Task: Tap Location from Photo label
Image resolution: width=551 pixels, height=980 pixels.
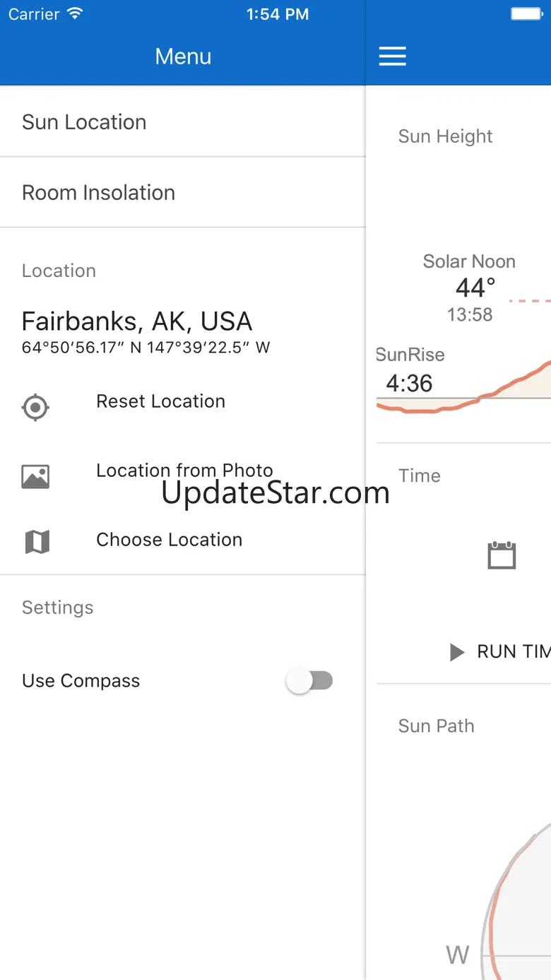Action: click(x=184, y=471)
